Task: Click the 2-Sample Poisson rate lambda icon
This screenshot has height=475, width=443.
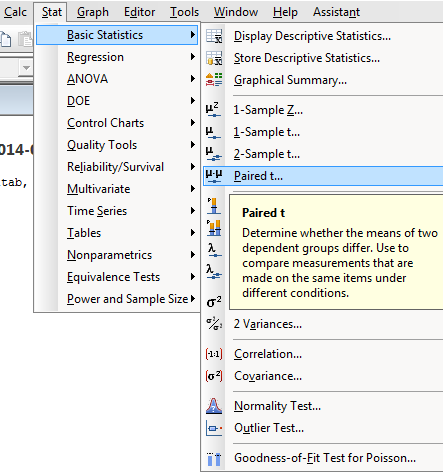Action: (214, 272)
